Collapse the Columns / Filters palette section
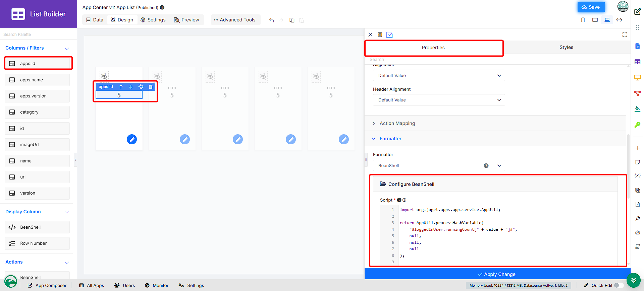 [67, 49]
